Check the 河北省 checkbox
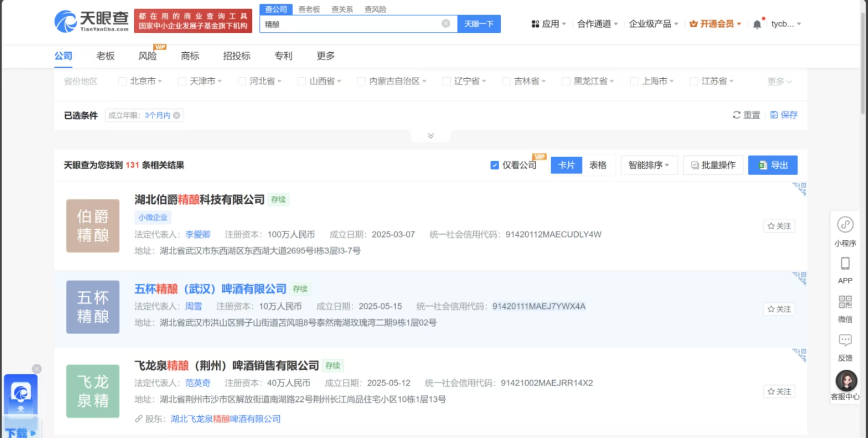This screenshot has height=438, width=868. (x=242, y=81)
